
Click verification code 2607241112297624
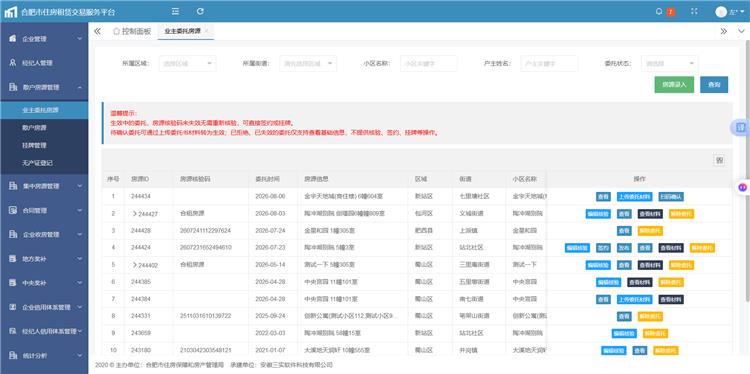click(x=205, y=231)
